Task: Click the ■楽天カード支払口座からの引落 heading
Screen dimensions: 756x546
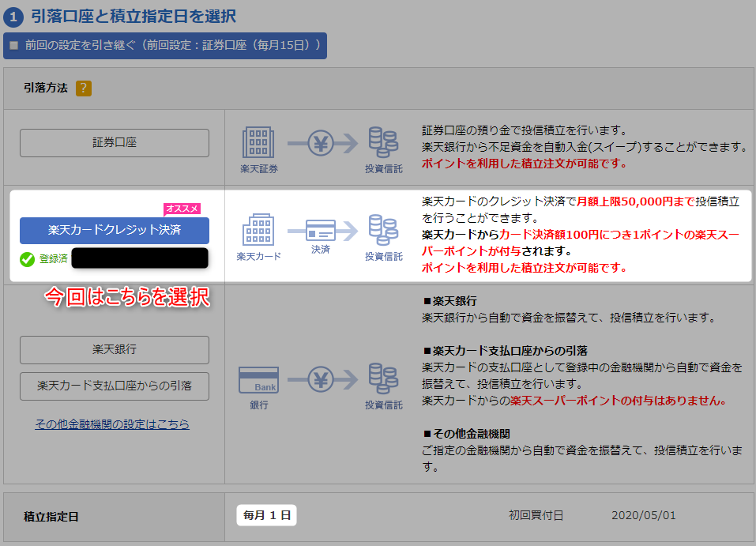Action: click(x=506, y=351)
